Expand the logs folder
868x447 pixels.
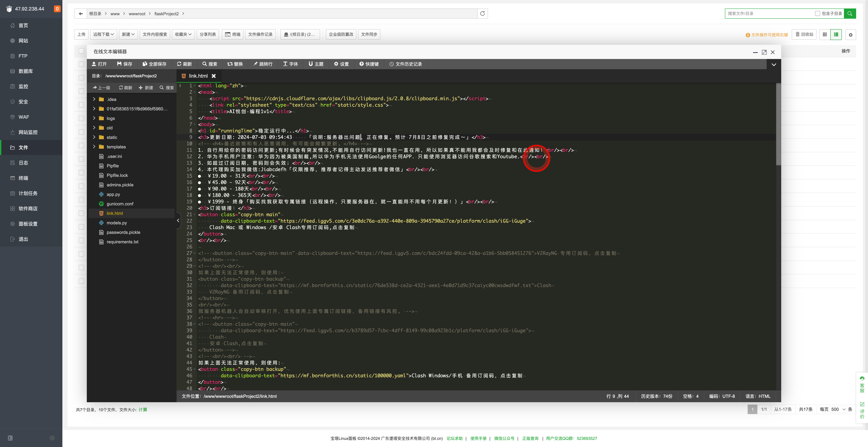click(94, 118)
